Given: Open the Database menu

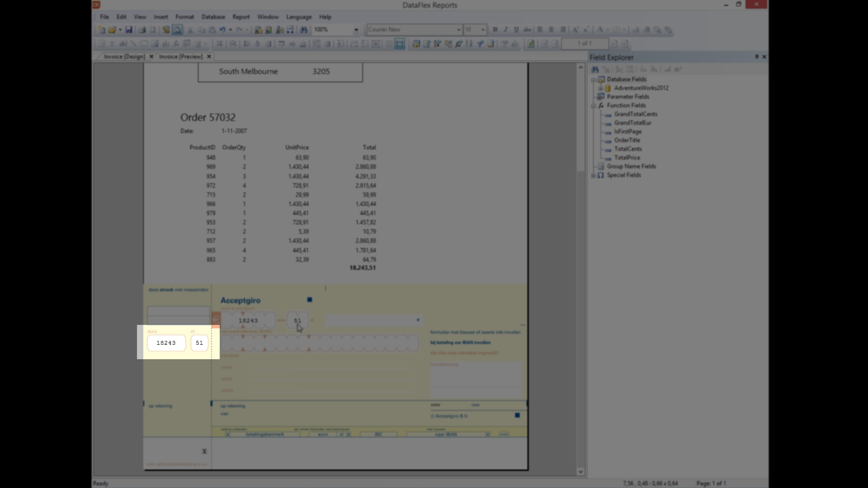Looking at the screenshot, I should (213, 17).
